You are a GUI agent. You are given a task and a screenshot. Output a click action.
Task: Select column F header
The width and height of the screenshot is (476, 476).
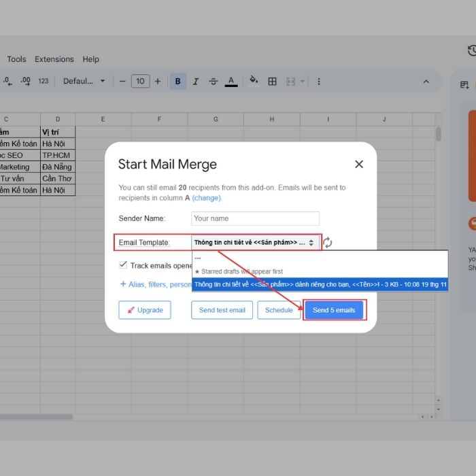(159, 119)
